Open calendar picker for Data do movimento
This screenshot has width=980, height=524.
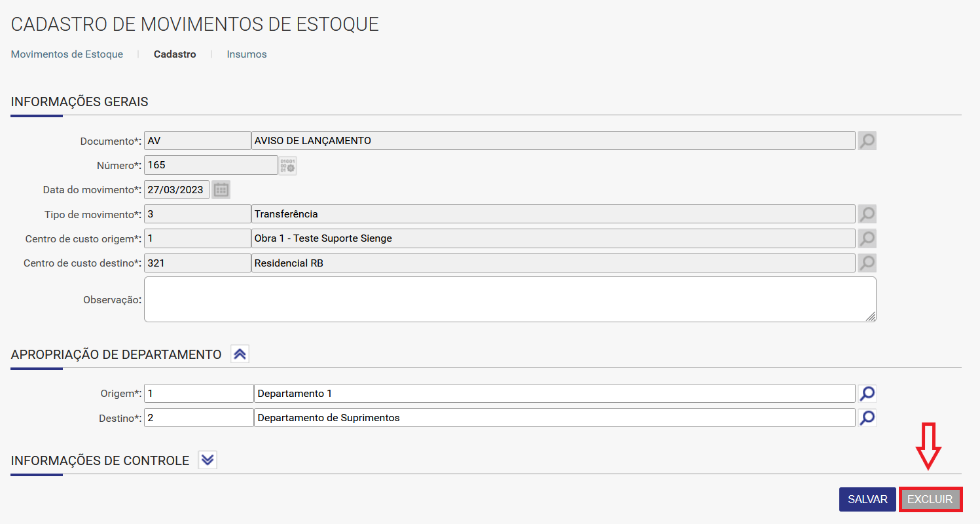click(x=221, y=190)
